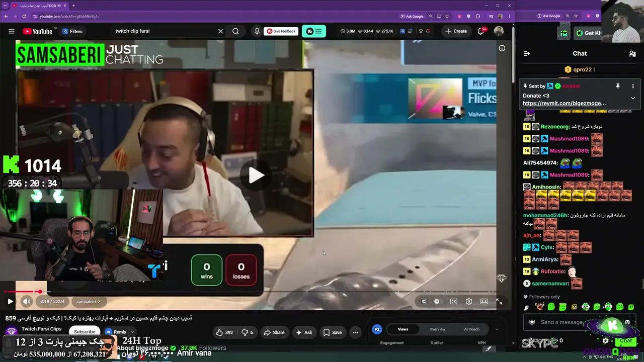
Task: Select the AI Coach tab in vidIQ panel
Action: click(471, 329)
